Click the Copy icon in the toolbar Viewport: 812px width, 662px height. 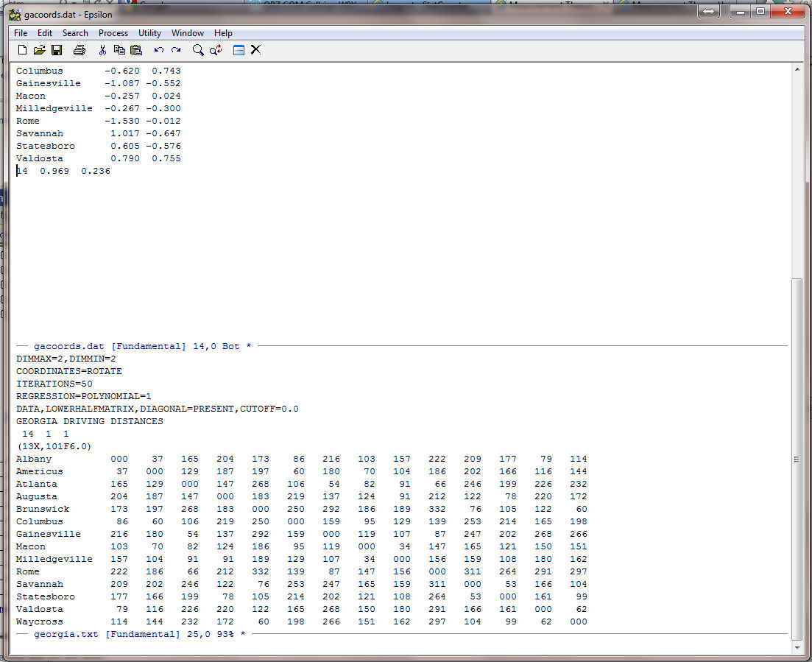[x=119, y=50]
